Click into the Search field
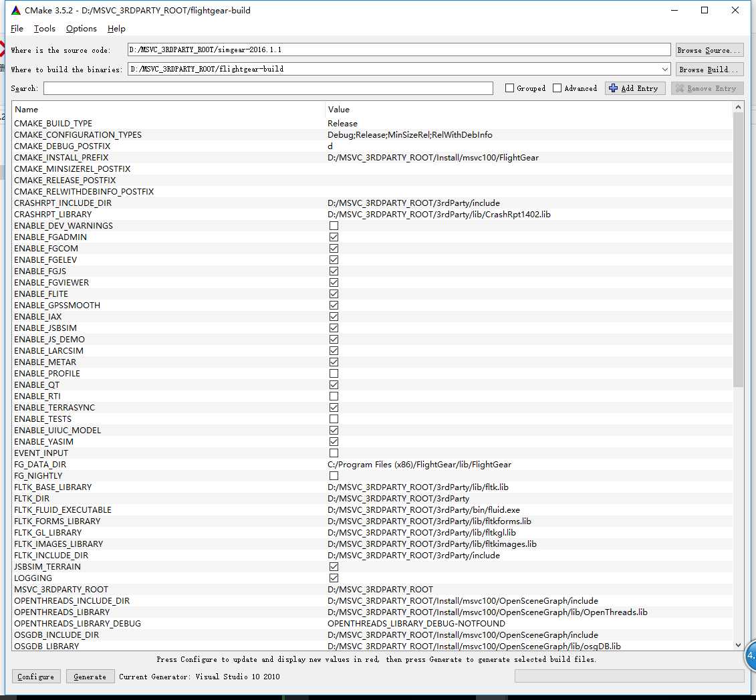Viewport: 756px width, 700px height. [268, 88]
